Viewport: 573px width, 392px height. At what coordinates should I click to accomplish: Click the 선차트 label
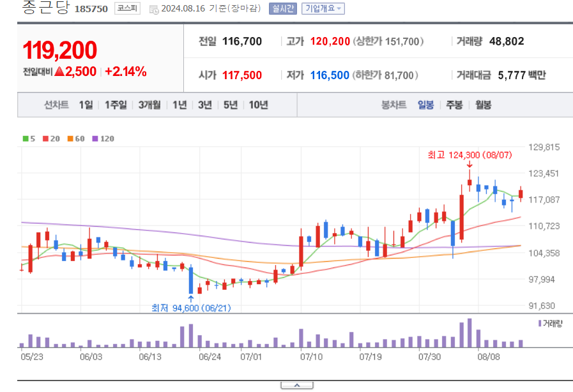click(x=56, y=105)
